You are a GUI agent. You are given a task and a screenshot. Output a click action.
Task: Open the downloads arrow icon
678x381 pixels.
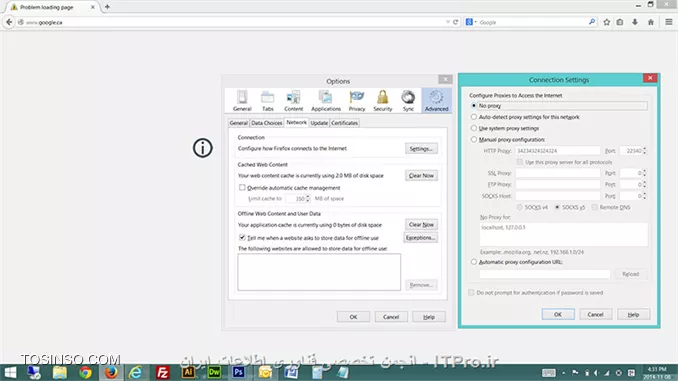point(635,22)
